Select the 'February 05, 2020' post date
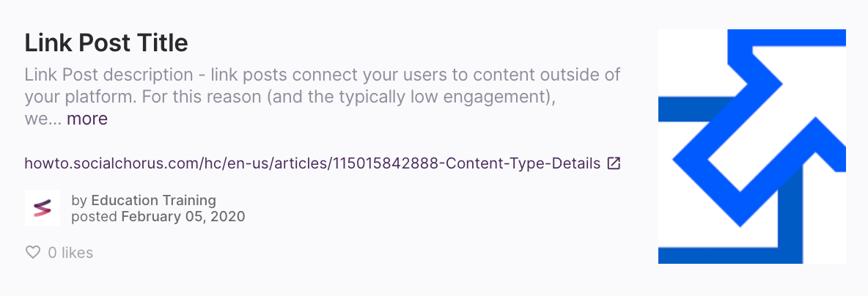The image size is (868, 296). pyautogui.click(x=183, y=216)
